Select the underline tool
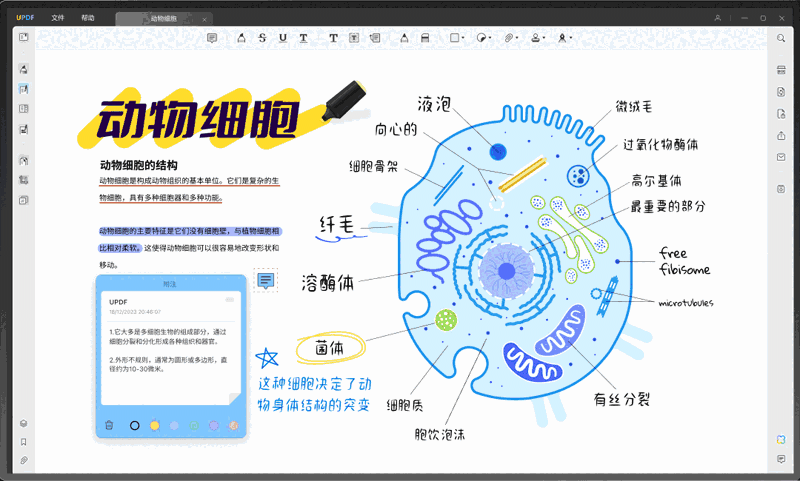Viewport: 800px width, 481px height. 283,38
